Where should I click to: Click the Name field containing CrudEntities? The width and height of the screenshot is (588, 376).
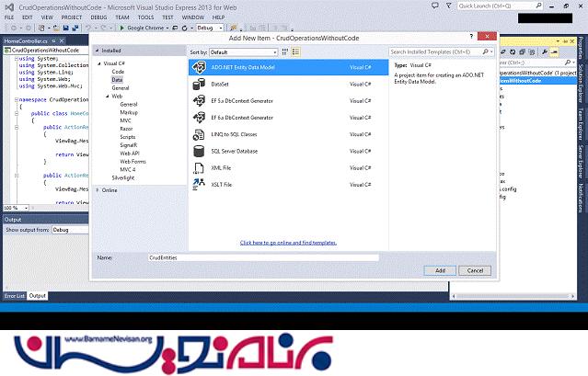click(x=262, y=257)
